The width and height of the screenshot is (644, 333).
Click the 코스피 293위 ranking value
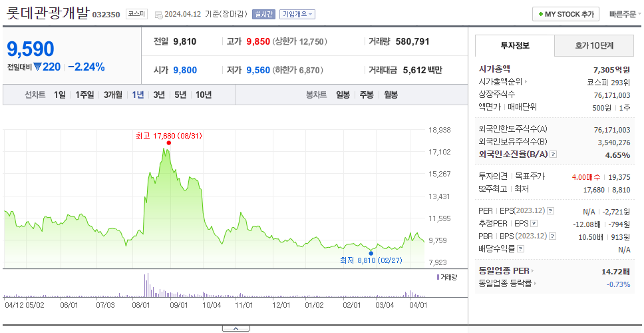click(609, 82)
